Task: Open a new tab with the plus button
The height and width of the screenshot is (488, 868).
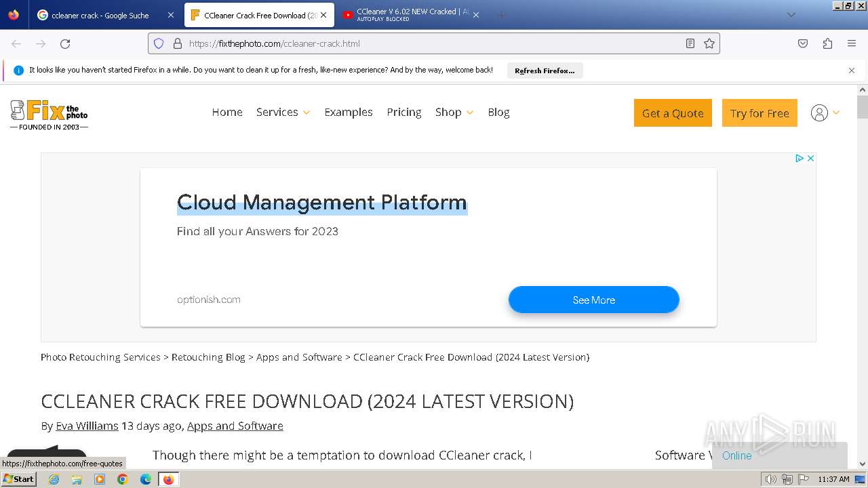Action: click(501, 15)
